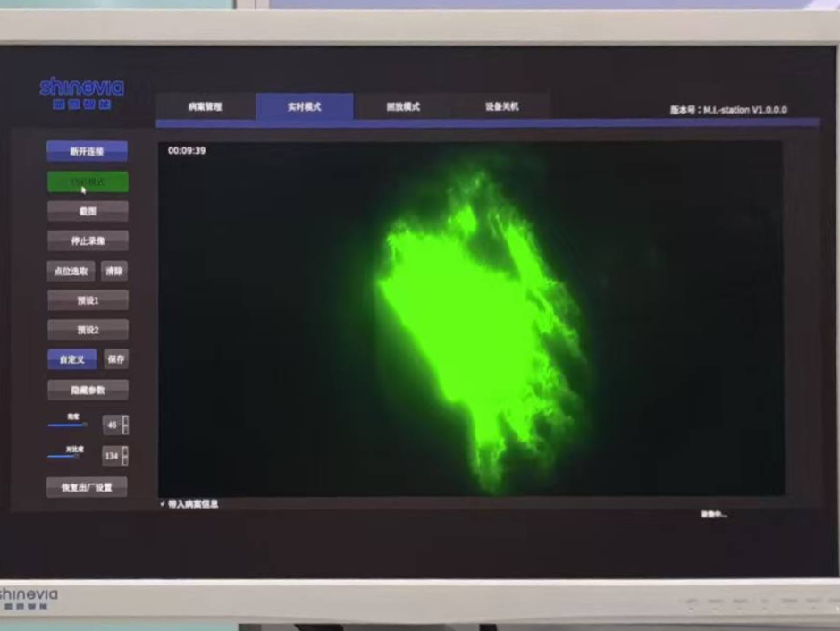Click the 断开连接 disconnect button
Viewport: 840px width, 631px height.
[x=87, y=152]
